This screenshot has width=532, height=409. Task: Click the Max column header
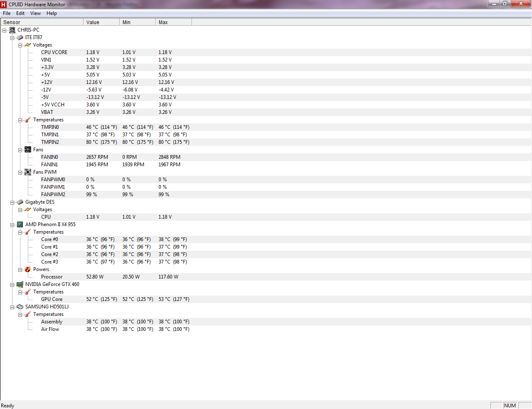174,22
